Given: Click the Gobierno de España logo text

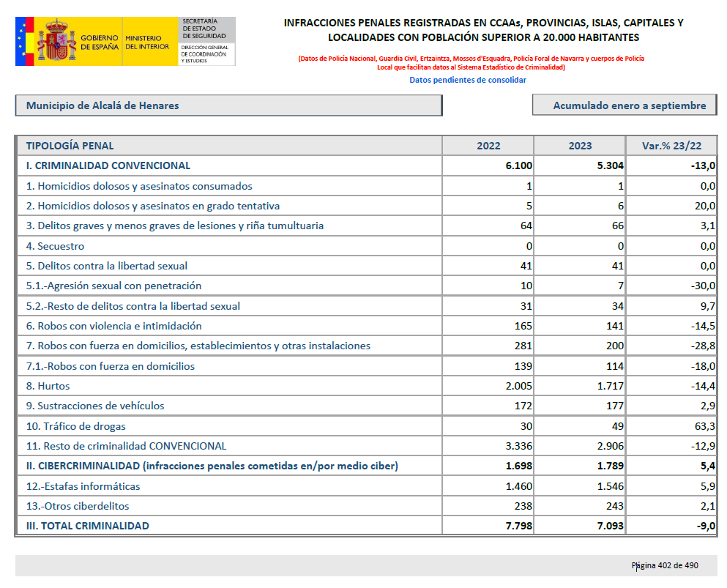Looking at the screenshot, I should tap(98, 42).
